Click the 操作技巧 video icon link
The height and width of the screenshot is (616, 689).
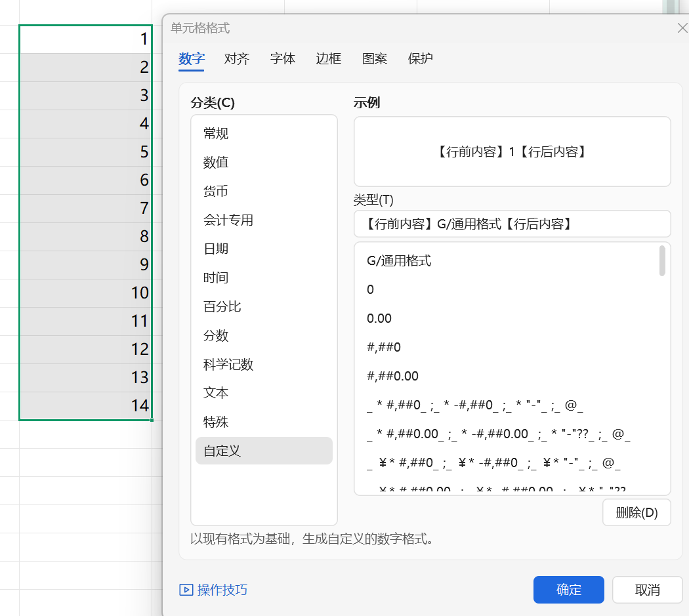click(213, 590)
